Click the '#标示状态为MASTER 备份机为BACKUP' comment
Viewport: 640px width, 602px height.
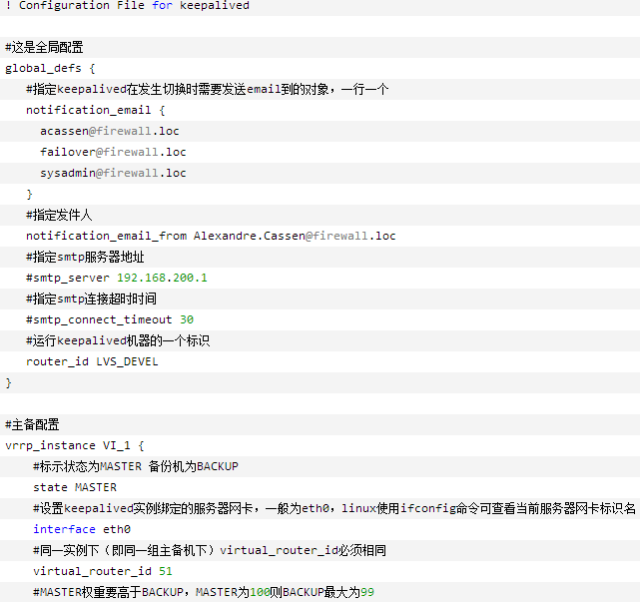click(x=136, y=466)
